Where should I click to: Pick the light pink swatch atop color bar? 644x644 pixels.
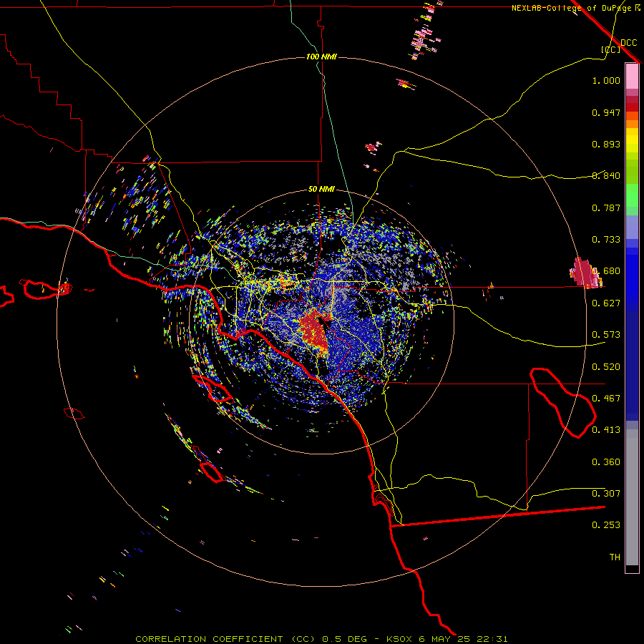tap(632, 77)
